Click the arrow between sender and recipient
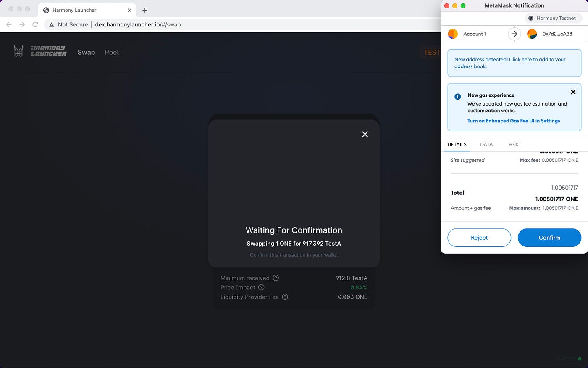588x368 pixels. (x=514, y=34)
